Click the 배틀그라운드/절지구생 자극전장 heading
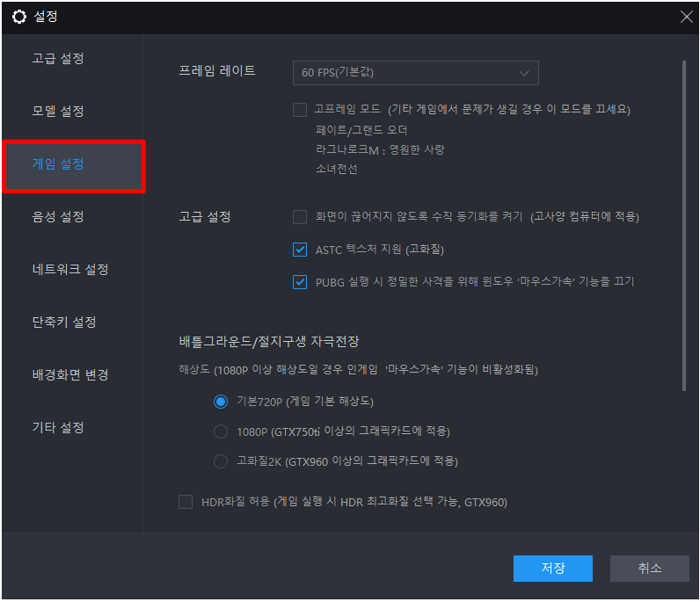The image size is (700, 602). point(269,342)
